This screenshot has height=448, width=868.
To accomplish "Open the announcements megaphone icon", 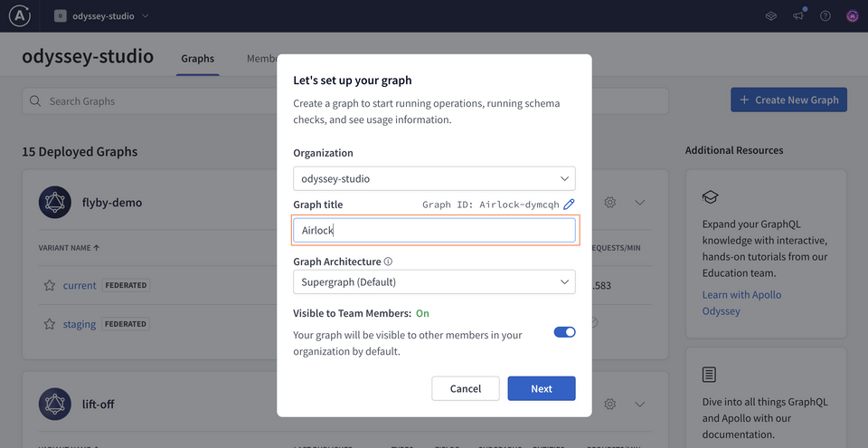I will [x=798, y=16].
